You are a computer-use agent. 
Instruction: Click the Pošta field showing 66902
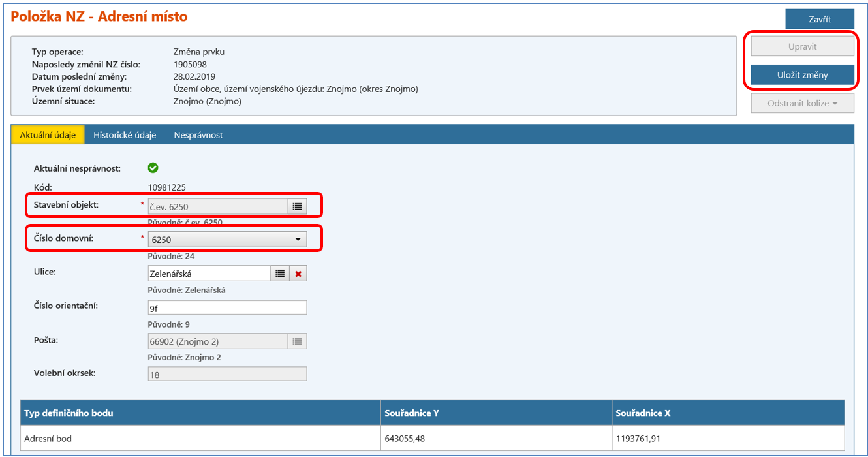point(218,341)
